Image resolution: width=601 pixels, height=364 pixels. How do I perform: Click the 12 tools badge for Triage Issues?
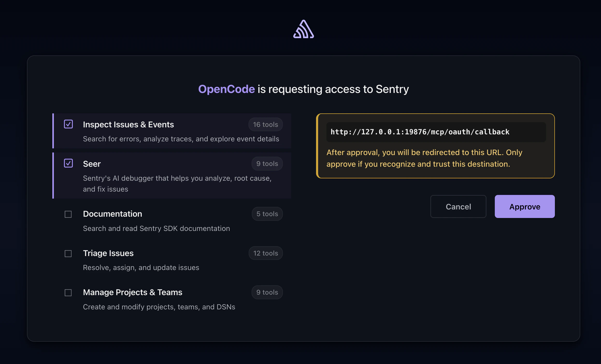coord(266,253)
